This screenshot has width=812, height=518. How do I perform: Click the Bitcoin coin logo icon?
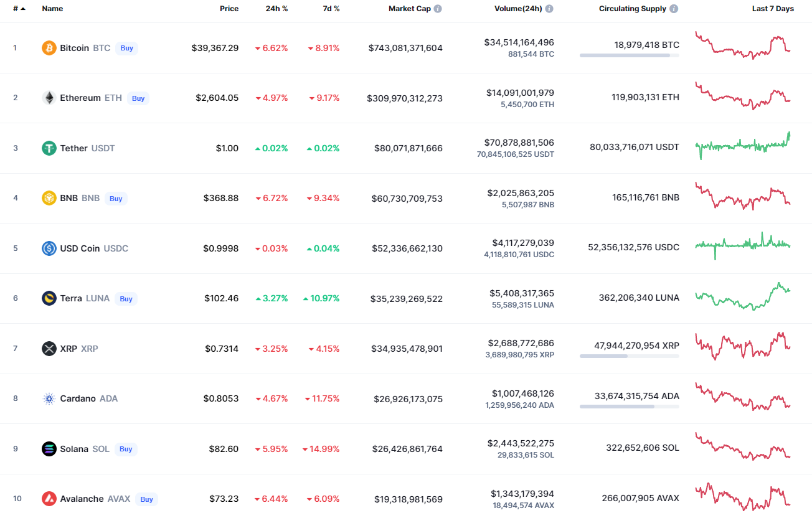[x=49, y=48]
